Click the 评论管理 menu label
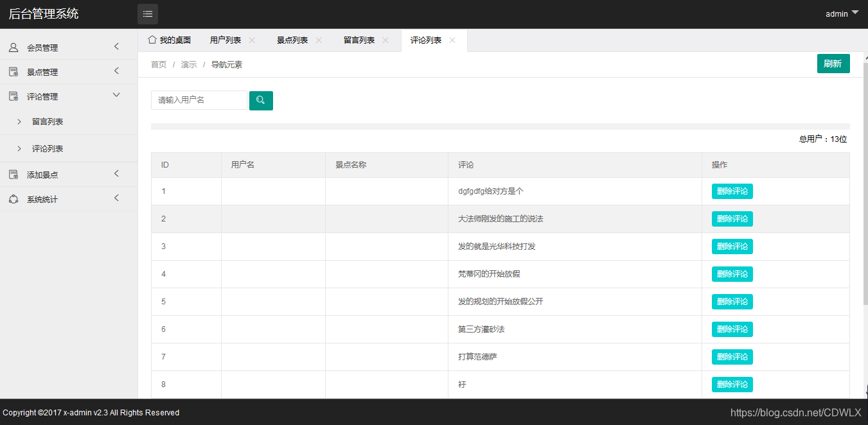 (x=42, y=97)
